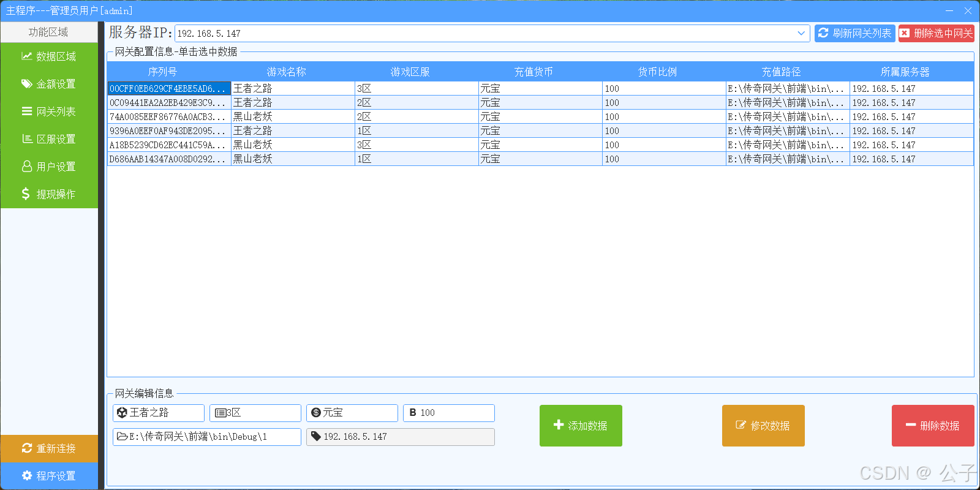Open 程序设置 program settings

49,476
